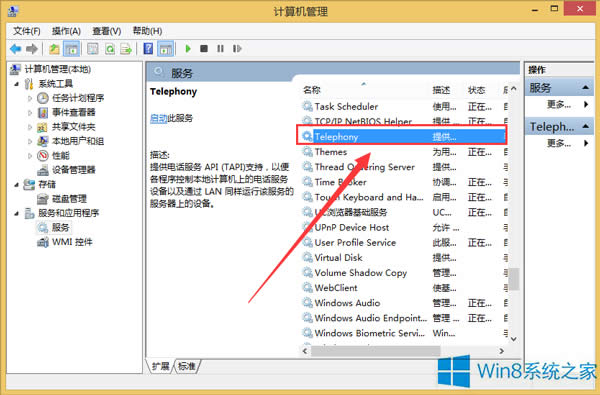Sort by 名称 column header

point(311,90)
